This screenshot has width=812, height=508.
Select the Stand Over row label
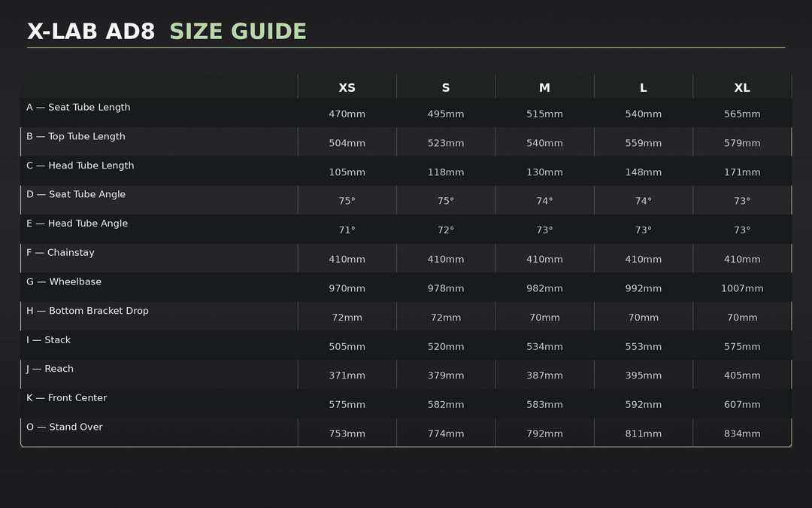coord(65,427)
